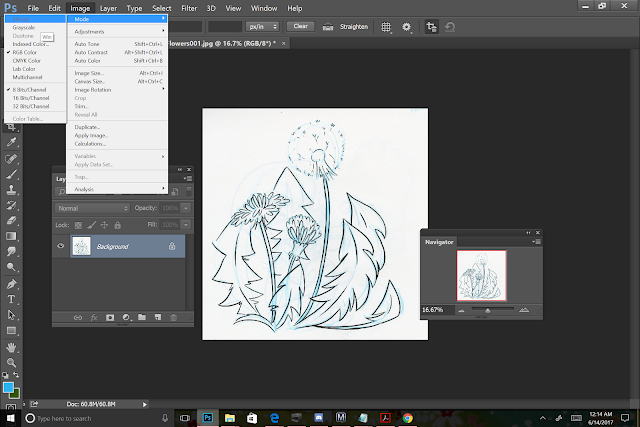Open Photoshop from the Windows taskbar

[x=208, y=417]
